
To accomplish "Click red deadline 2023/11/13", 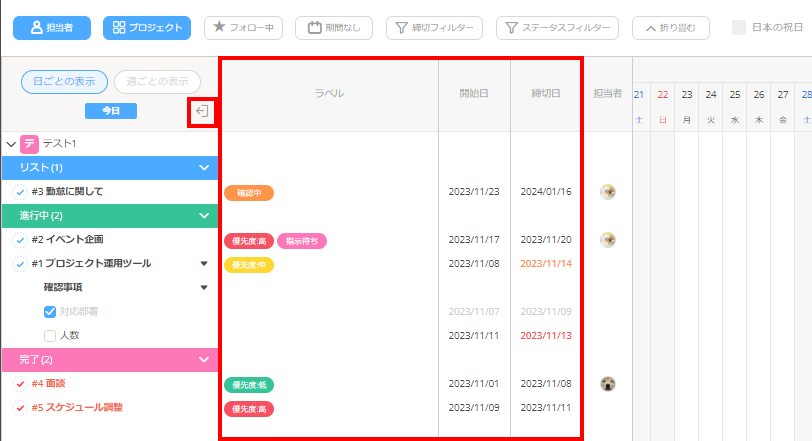I will point(546,335).
